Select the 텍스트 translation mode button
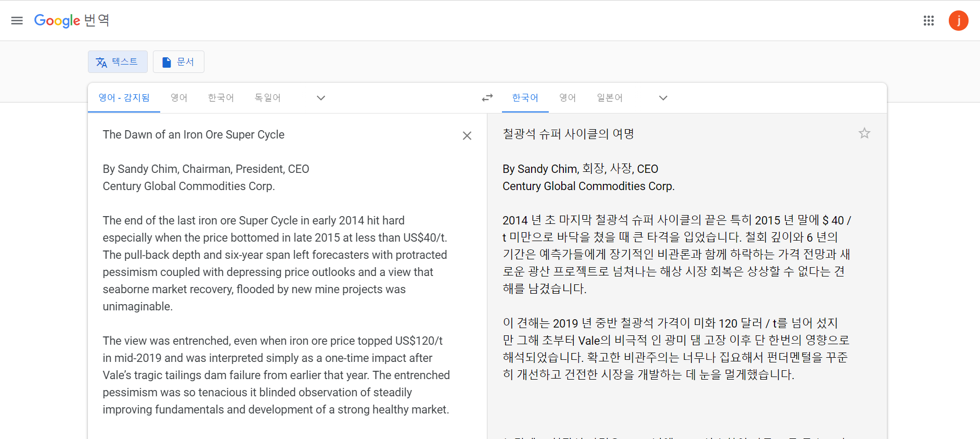Viewport: 980px width, 439px height. (118, 62)
